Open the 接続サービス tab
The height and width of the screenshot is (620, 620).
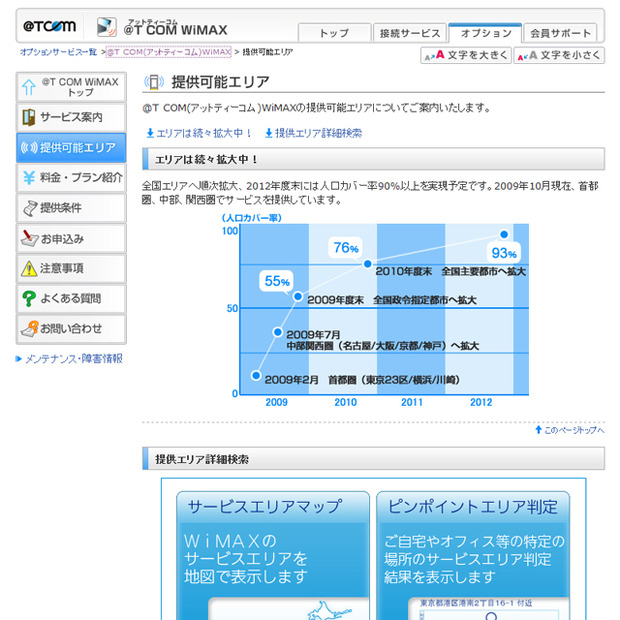coord(410,33)
